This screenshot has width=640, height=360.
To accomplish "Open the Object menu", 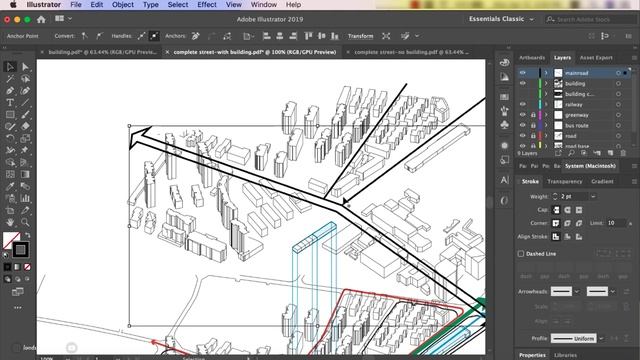I will tap(122, 4).
